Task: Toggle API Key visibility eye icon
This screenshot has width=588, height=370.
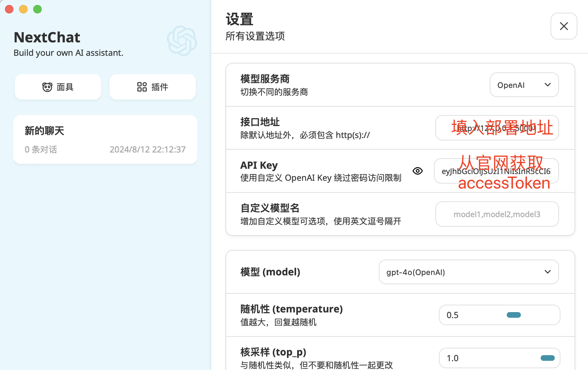Action: 418,171
